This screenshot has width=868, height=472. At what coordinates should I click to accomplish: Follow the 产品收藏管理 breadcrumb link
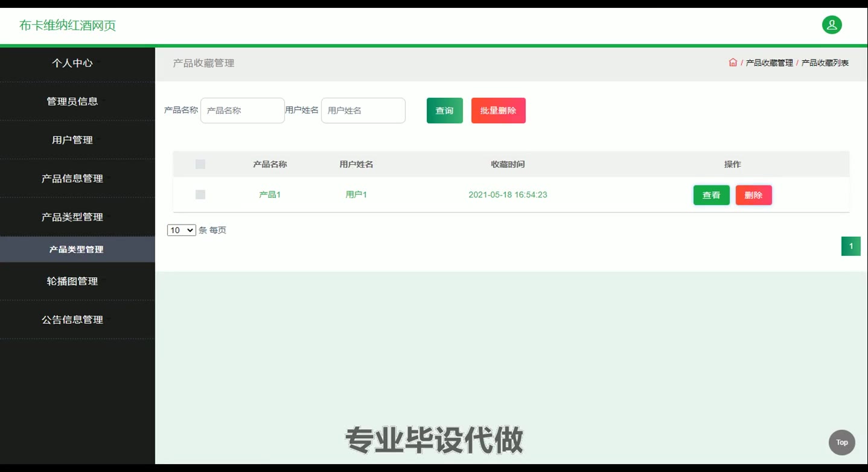click(x=770, y=63)
